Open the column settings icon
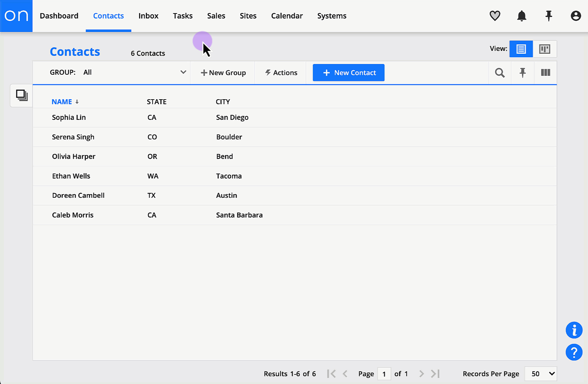This screenshot has width=588, height=384. pos(545,73)
